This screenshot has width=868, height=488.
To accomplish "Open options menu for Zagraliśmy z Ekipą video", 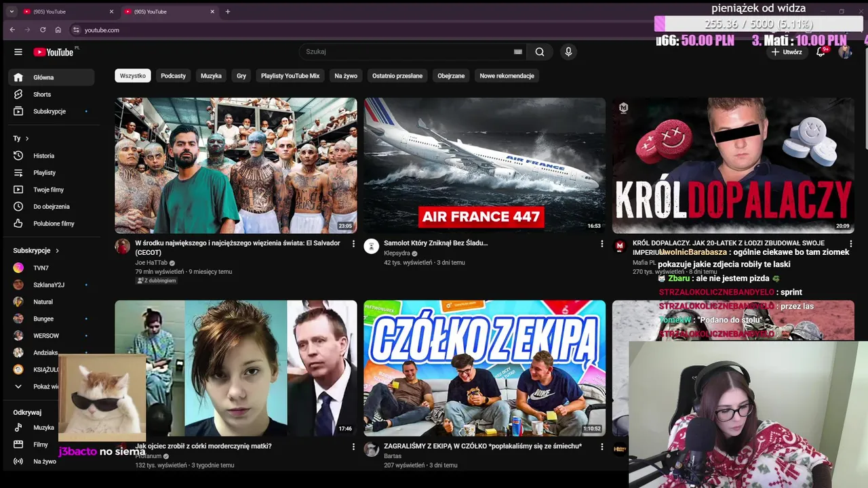I will coord(601,447).
